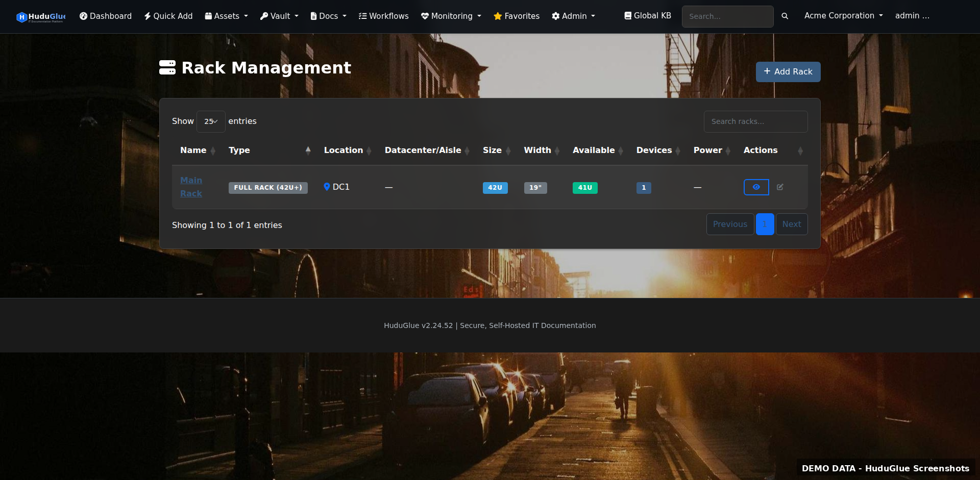Open the entries-per-page dropdown

pyautogui.click(x=211, y=121)
